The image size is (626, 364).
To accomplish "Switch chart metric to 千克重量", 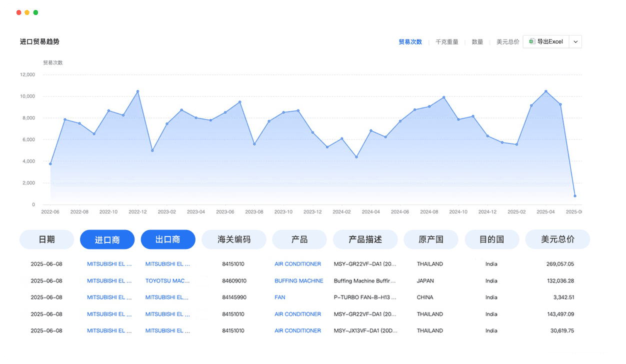I will [x=446, y=41].
